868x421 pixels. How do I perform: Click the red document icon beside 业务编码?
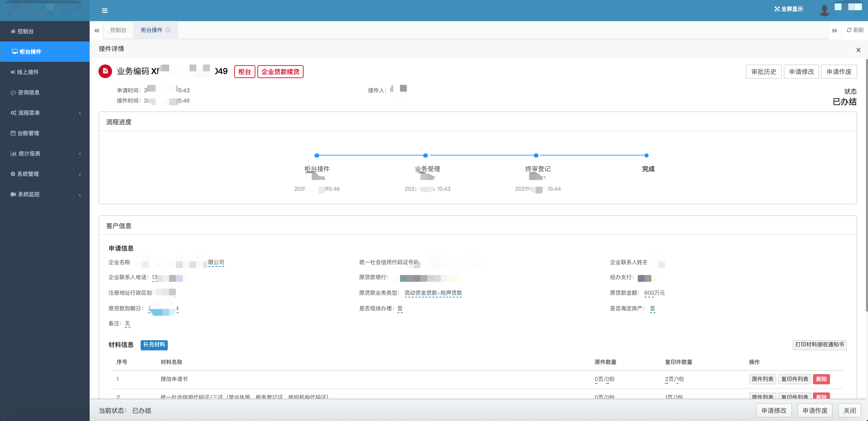(105, 71)
